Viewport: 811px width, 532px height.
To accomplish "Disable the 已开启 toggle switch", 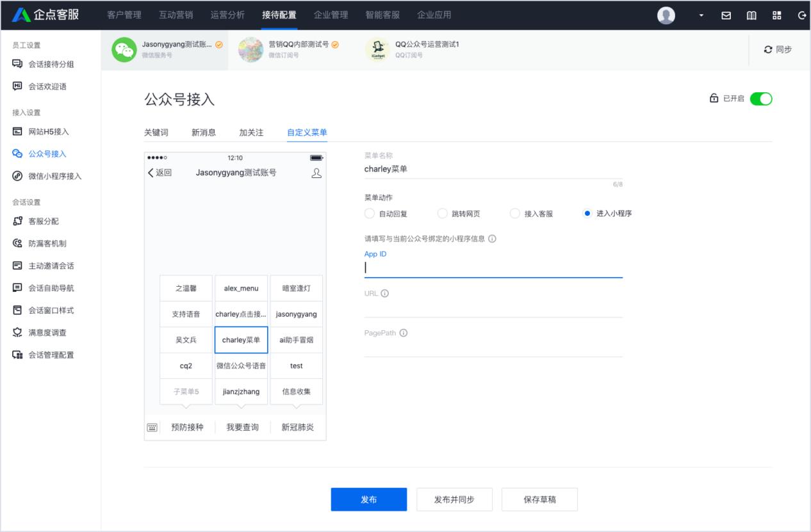I will point(762,99).
